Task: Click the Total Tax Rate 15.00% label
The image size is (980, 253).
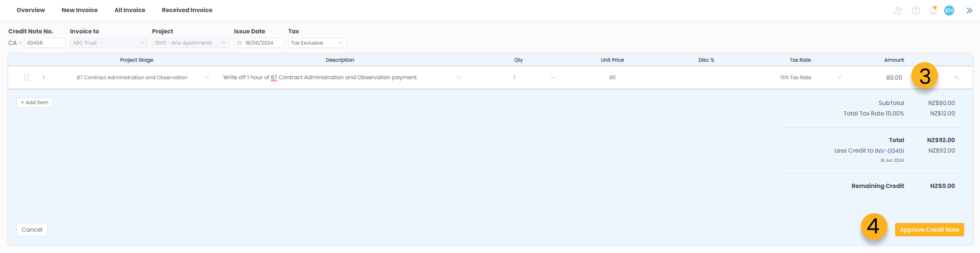Action: [873, 113]
